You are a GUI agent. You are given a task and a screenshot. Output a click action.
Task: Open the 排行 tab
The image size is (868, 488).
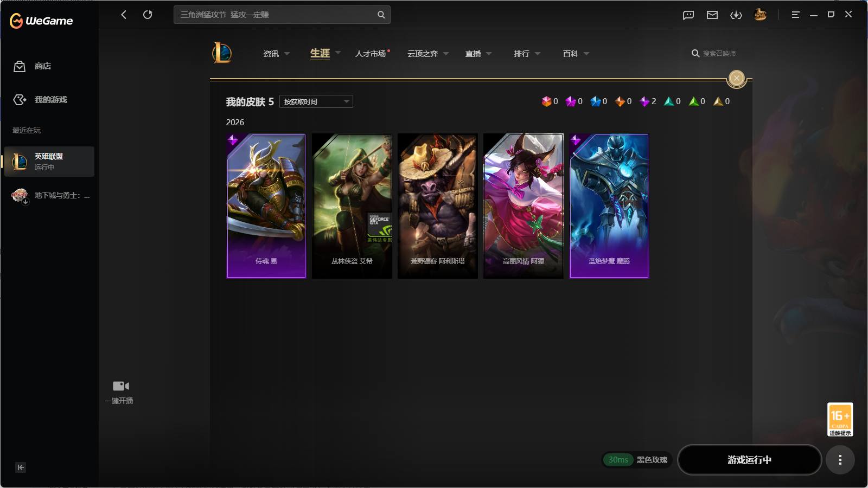(x=522, y=54)
